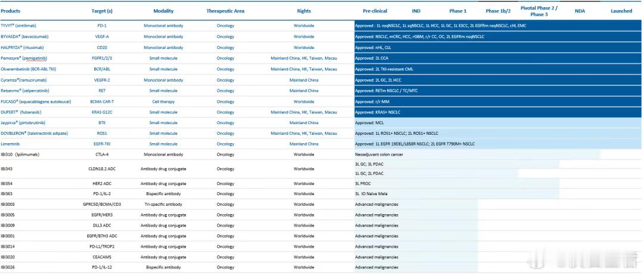Click 'Neoadjuvant colon cancer' indication text

pos(379,155)
